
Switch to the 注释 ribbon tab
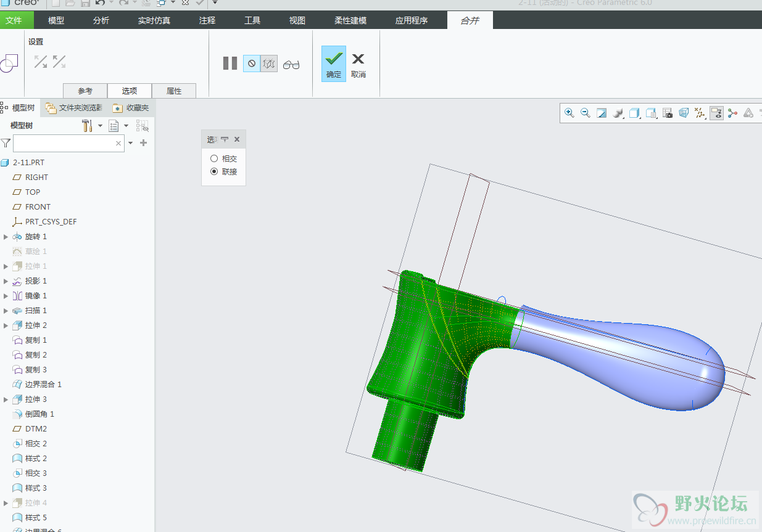coord(207,20)
